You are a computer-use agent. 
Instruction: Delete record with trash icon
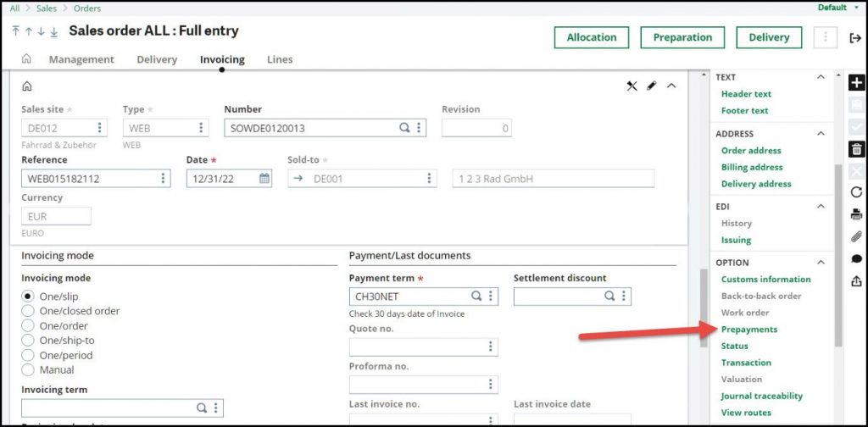point(856,149)
